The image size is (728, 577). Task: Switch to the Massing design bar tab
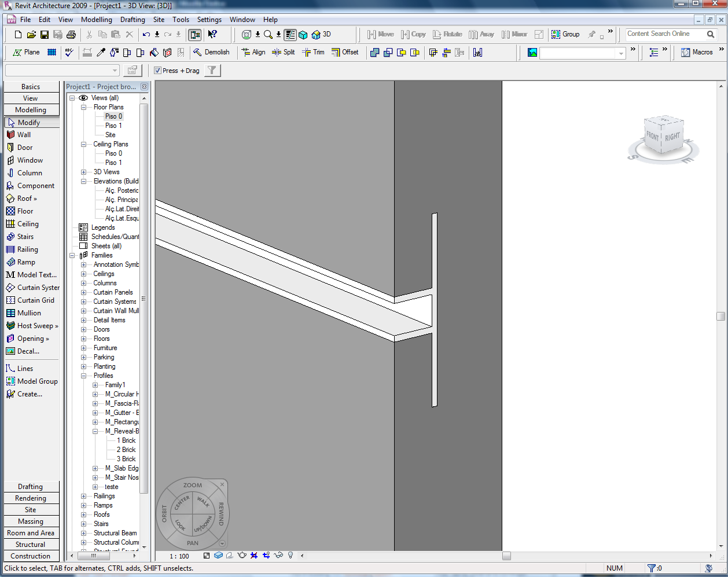31,521
